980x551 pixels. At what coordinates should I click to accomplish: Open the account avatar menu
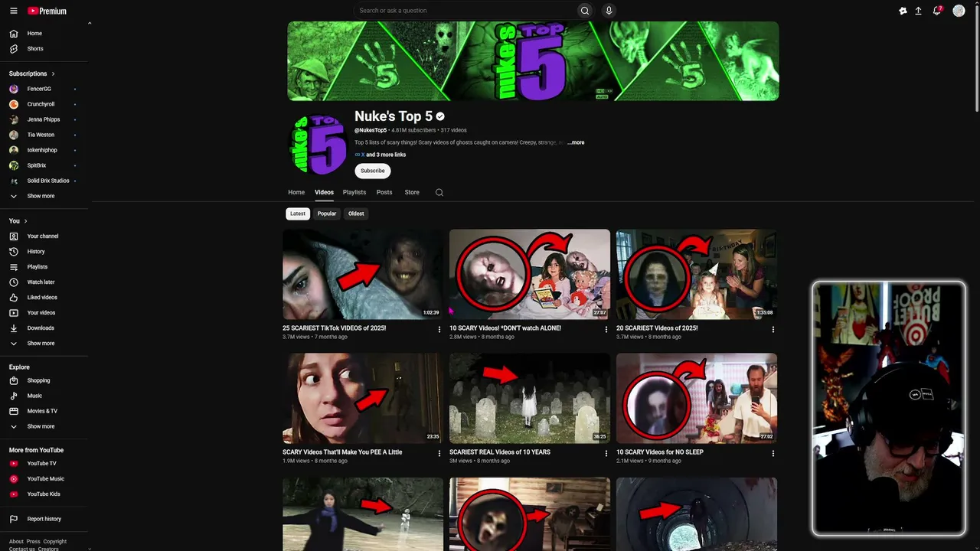pos(959,11)
